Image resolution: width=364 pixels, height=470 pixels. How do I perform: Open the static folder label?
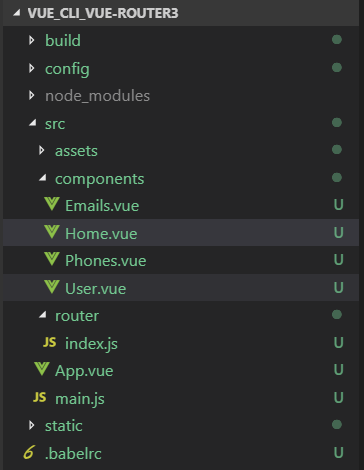coord(64,426)
